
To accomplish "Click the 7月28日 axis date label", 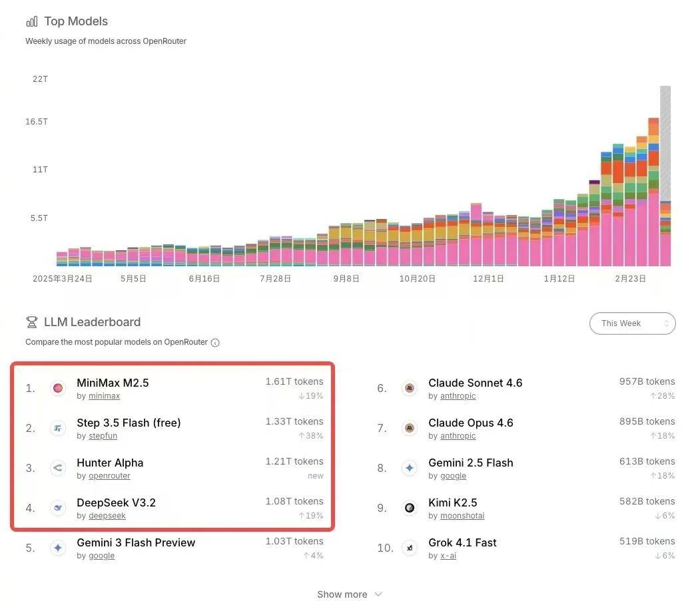I will pyautogui.click(x=276, y=279).
